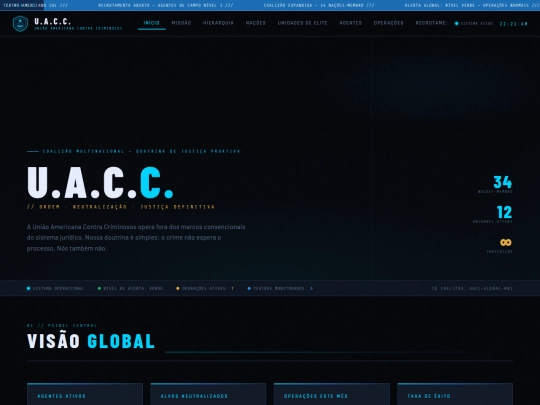Click the Coalizão Expandida ticker message
Viewport: 540px width, 405px height.
click(x=319, y=5)
